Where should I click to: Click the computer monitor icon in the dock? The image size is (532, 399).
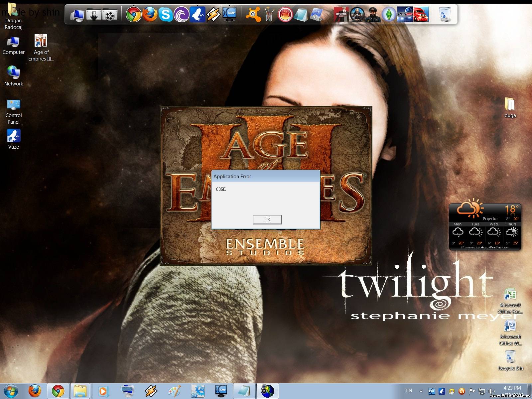click(77, 15)
